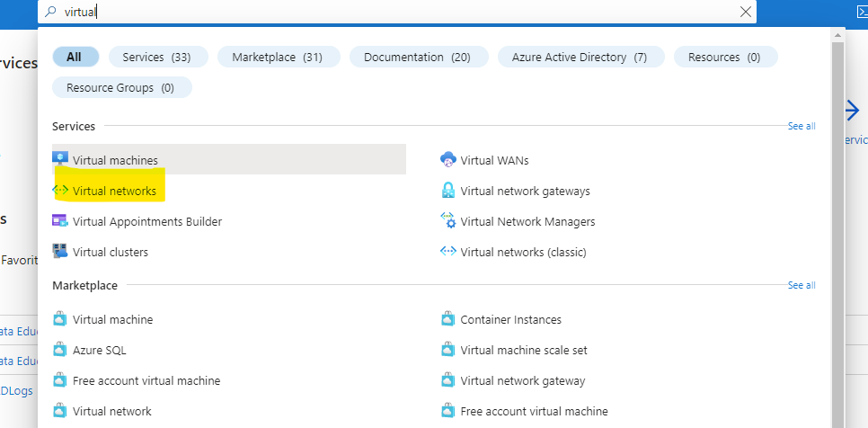Click the Virtual WANs cloud icon
868x428 pixels.
pyautogui.click(x=447, y=160)
